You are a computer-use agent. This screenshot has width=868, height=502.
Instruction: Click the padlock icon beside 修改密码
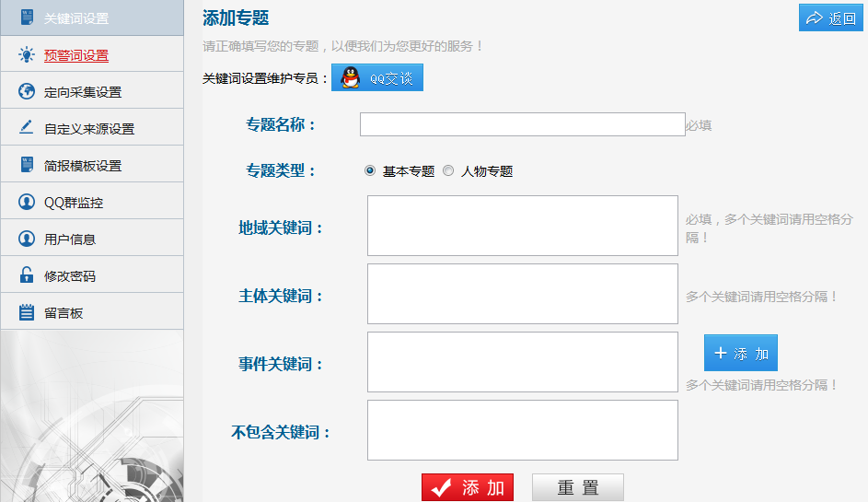[x=26, y=275]
